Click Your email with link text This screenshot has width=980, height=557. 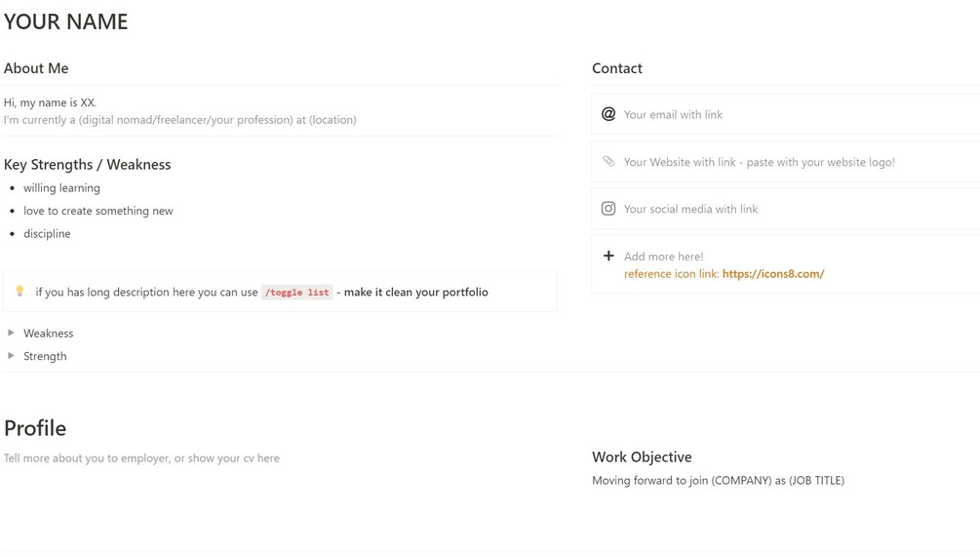tap(673, 115)
